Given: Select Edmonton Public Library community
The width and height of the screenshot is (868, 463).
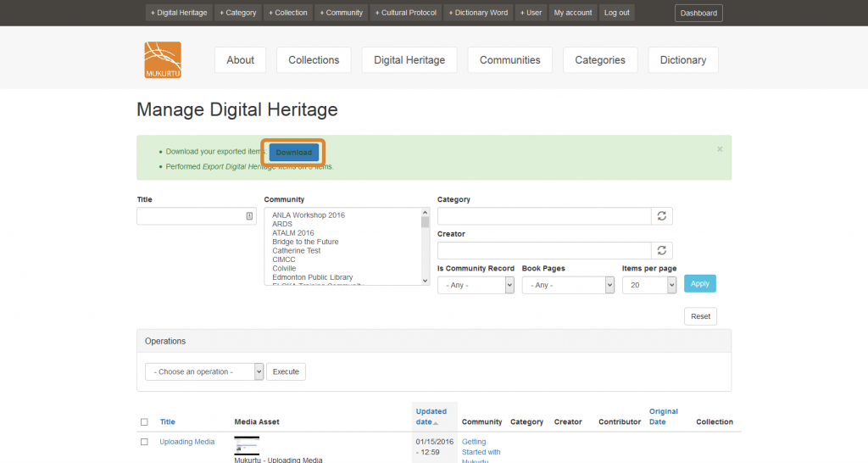Looking at the screenshot, I should click(312, 277).
